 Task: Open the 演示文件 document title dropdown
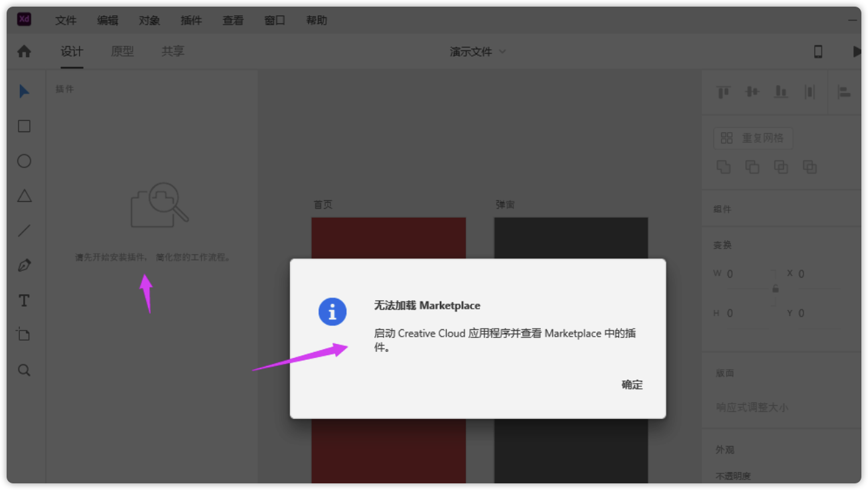[x=478, y=52]
